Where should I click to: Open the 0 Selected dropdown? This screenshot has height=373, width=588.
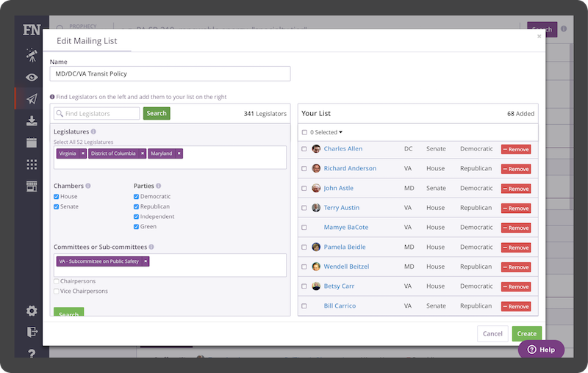(x=326, y=133)
